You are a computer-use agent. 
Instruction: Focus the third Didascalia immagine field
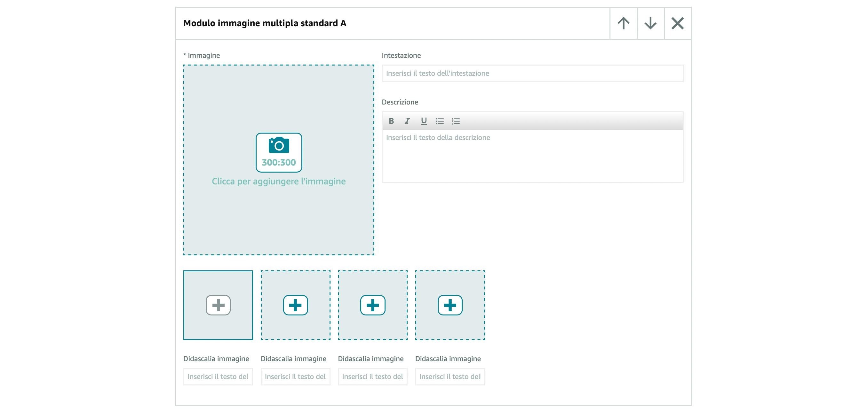[373, 377]
